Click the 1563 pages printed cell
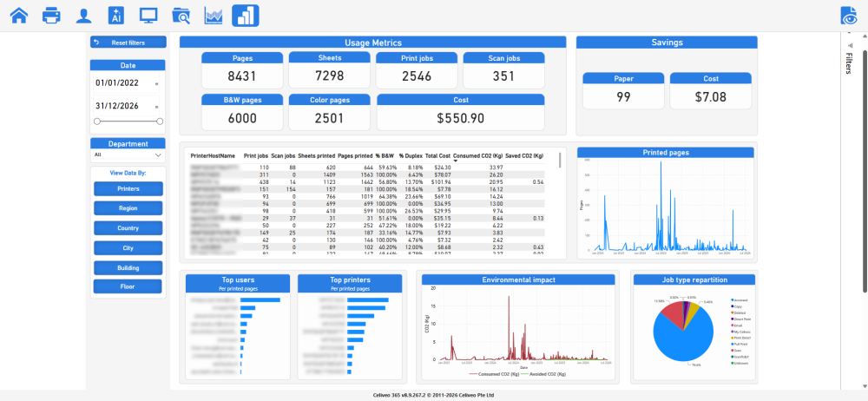The height and width of the screenshot is (401, 868). (x=366, y=174)
